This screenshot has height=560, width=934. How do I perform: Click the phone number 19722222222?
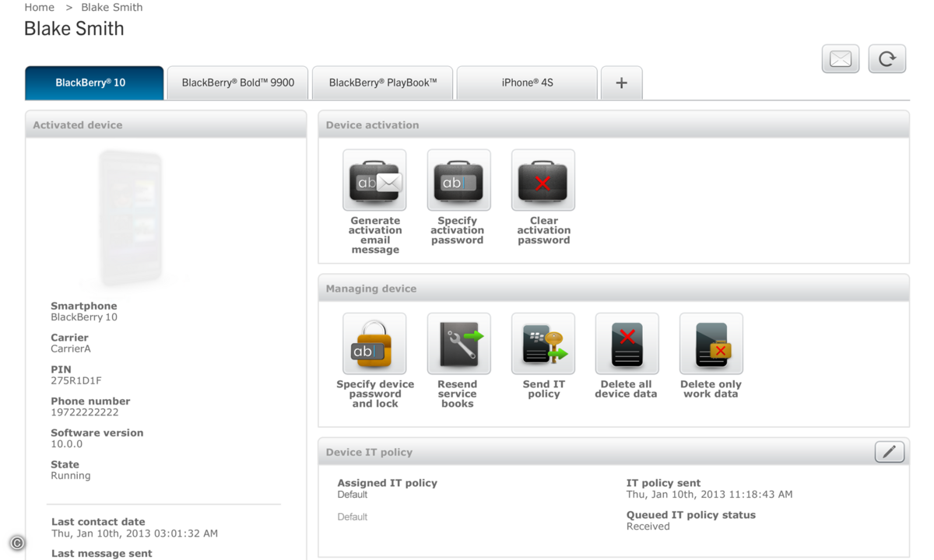pyautogui.click(x=85, y=412)
